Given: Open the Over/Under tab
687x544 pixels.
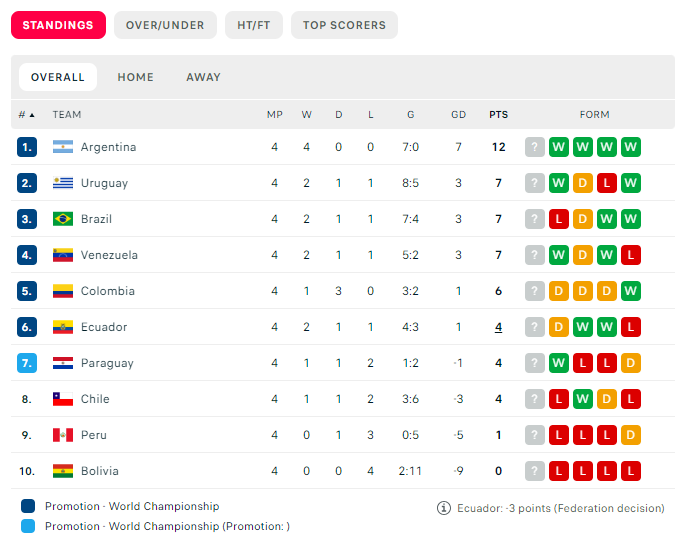Looking at the screenshot, I should (x=165, y=25).
